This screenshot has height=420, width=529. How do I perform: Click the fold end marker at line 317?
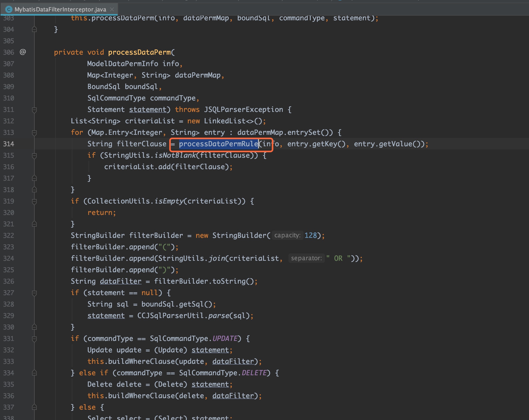coord(34,178)
